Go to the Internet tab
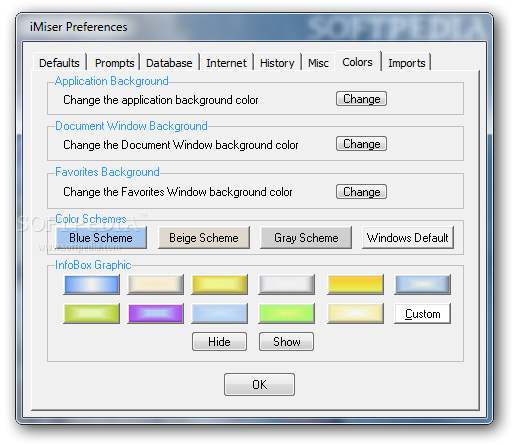The image size is (514, 445). click(226, 63)
